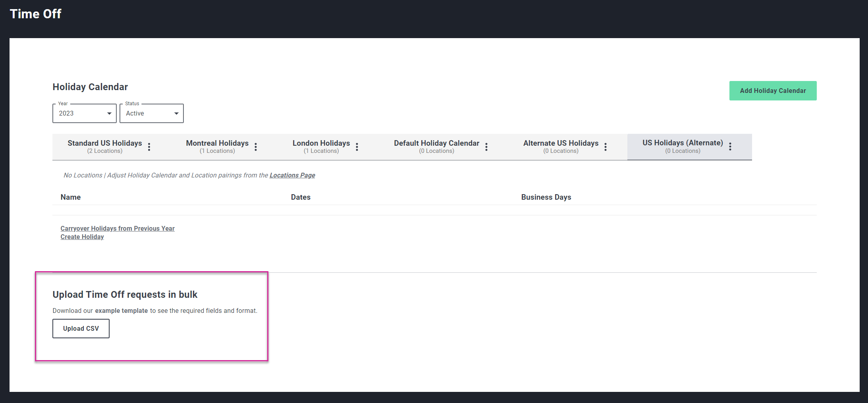Open options menu for Standard US Holidays
The width and height of the screenshot is (868, 403).
click(149, 147)
